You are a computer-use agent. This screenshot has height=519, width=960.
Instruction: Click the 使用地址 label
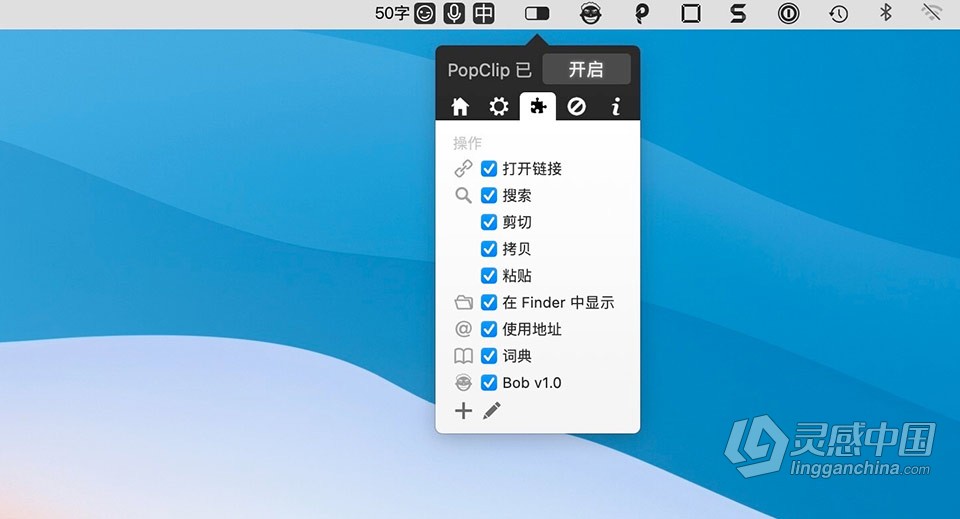click(532, 329)
